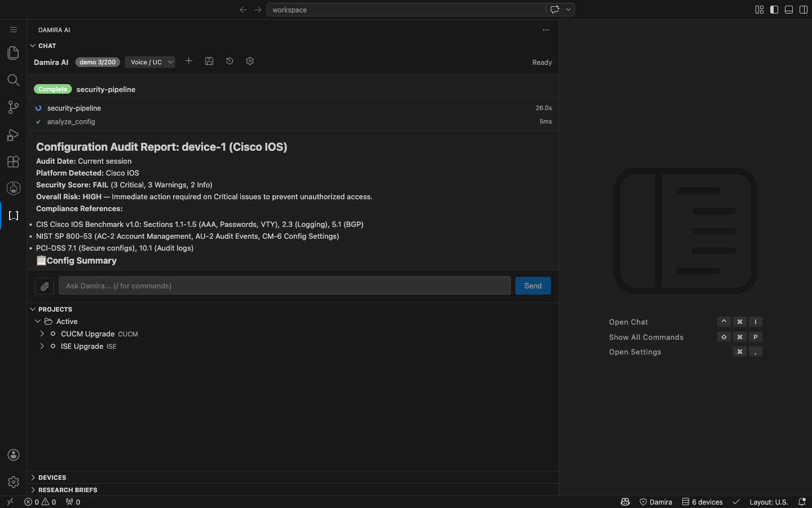
Task: Expand the RESEARCH BRIEFS section
Action: click(x=33, y=490)
